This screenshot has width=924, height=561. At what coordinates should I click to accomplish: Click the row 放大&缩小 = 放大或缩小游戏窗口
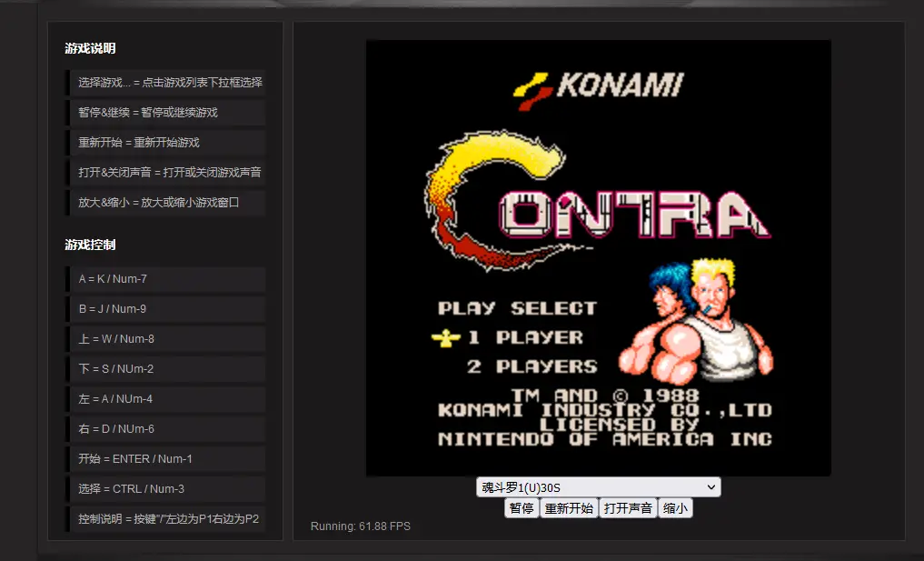pyautogui.click(x=165, y=203)
